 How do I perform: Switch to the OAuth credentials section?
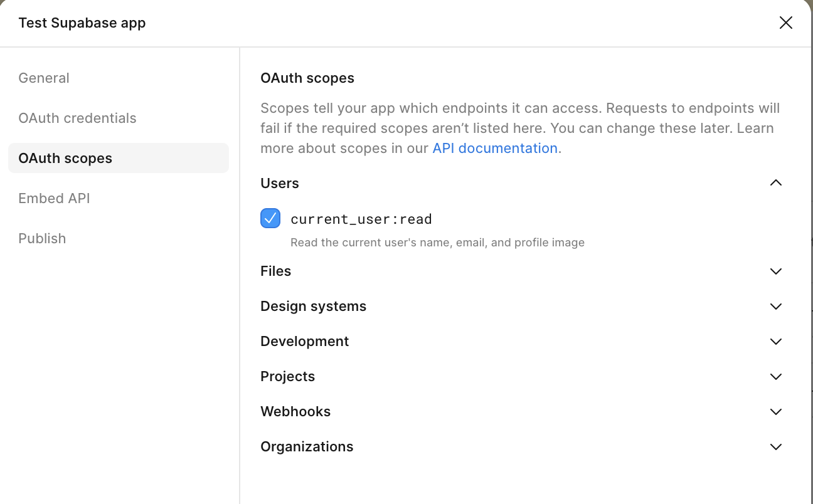[x=77, y=118]
